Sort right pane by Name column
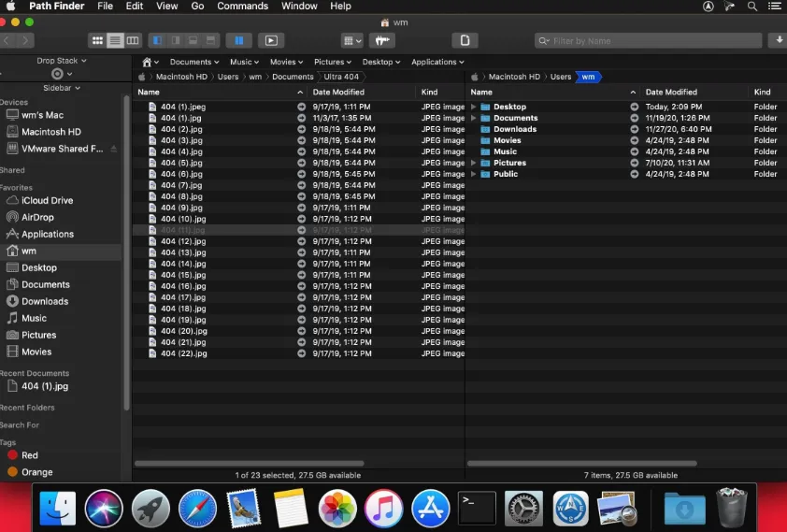 552,93
